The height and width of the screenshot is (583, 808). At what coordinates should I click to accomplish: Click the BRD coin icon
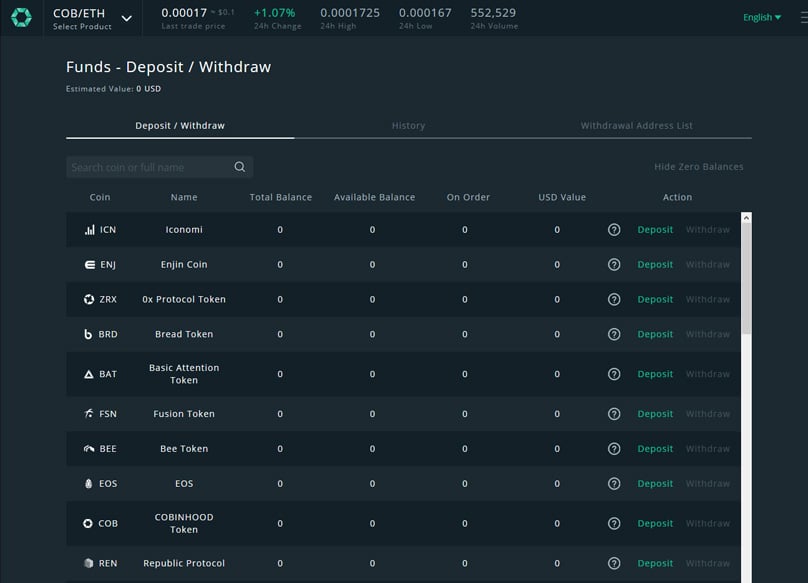[x=88, y=334]
